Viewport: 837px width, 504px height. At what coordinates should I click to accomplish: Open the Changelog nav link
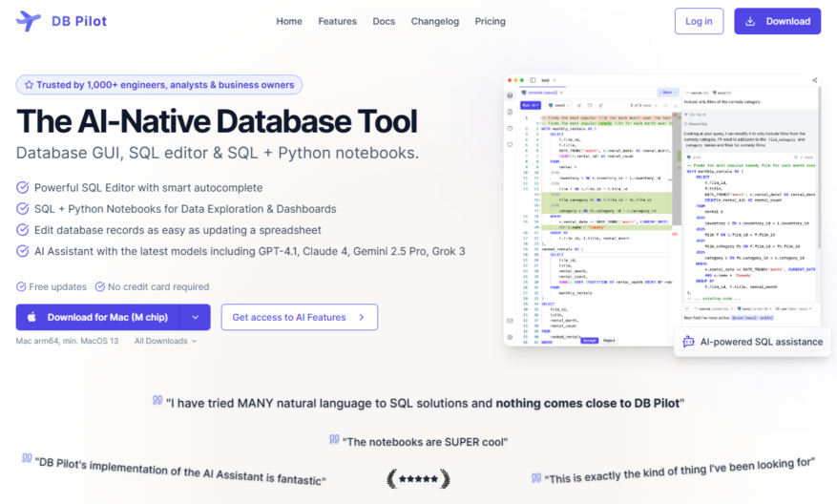pos(435,21)
